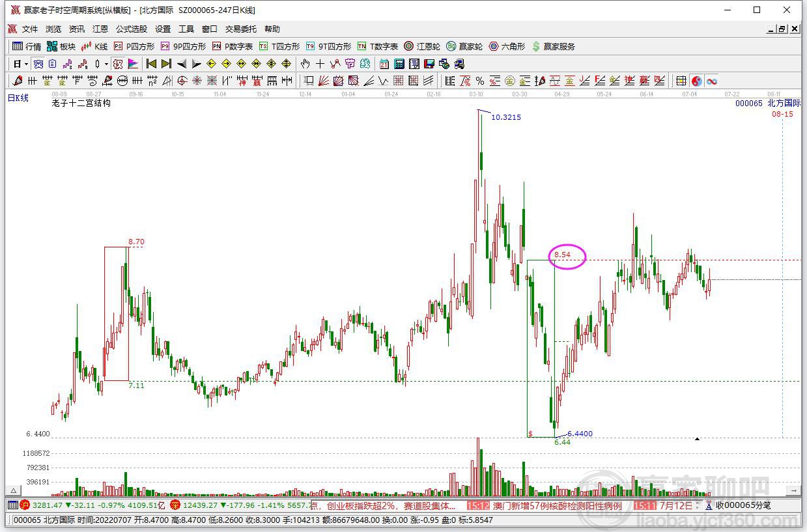Open the 帮助 menu

[x=272, y=29]
